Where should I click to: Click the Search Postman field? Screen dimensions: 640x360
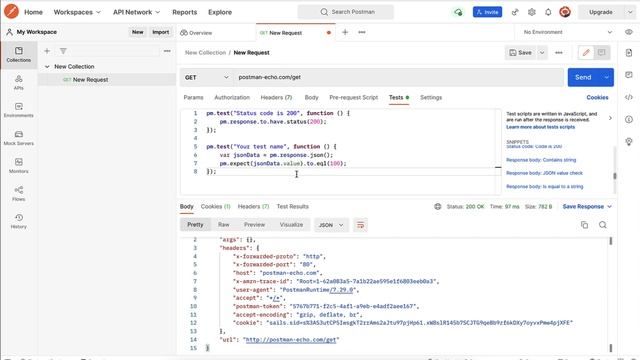[346, 12]
